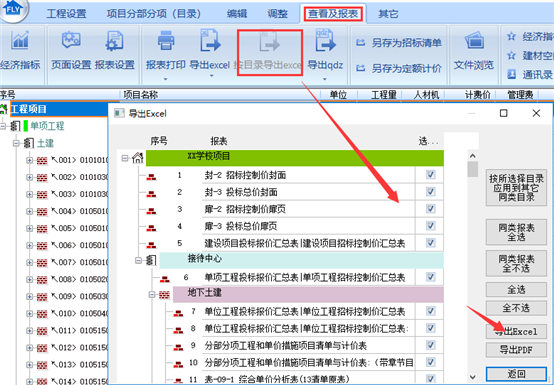Toggle checkbox for 扉-3 投标总价扉页
The image size is (554, 385).
tap(431, 226)
